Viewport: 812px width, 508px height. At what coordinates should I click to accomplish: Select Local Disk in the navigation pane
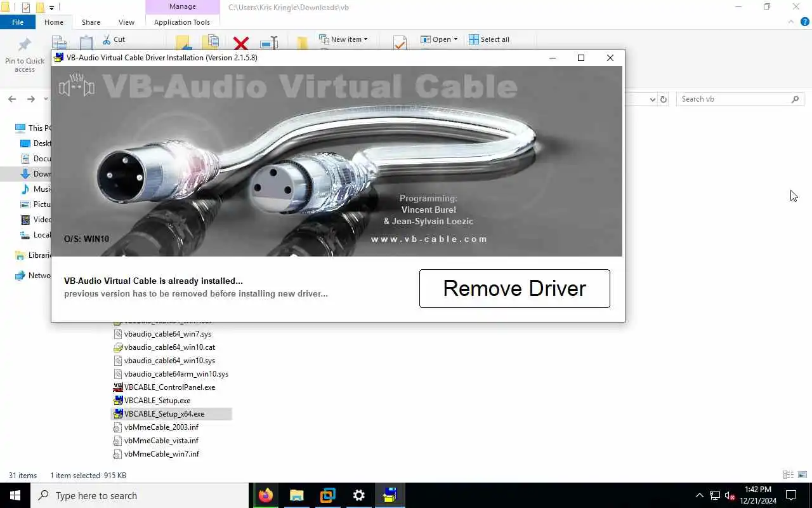(36, 234)
